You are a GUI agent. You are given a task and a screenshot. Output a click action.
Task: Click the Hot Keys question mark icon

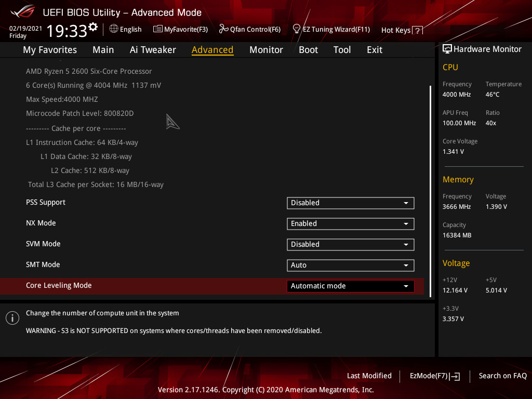pos(417,31)
